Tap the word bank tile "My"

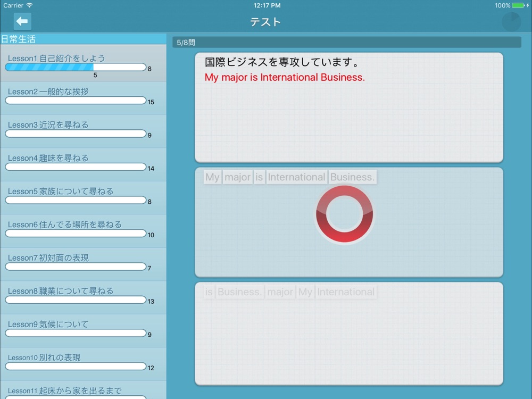click(305, 292)
